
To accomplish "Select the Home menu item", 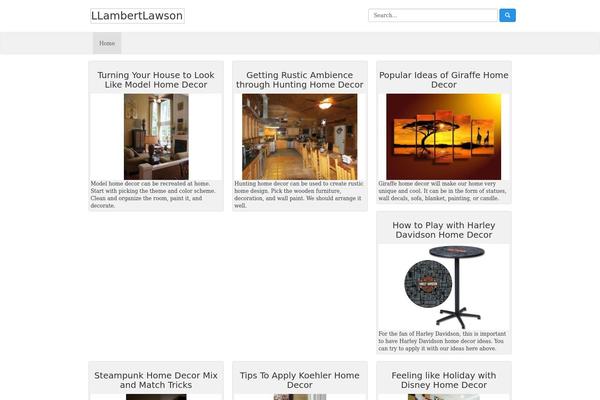I will point(107,43).
